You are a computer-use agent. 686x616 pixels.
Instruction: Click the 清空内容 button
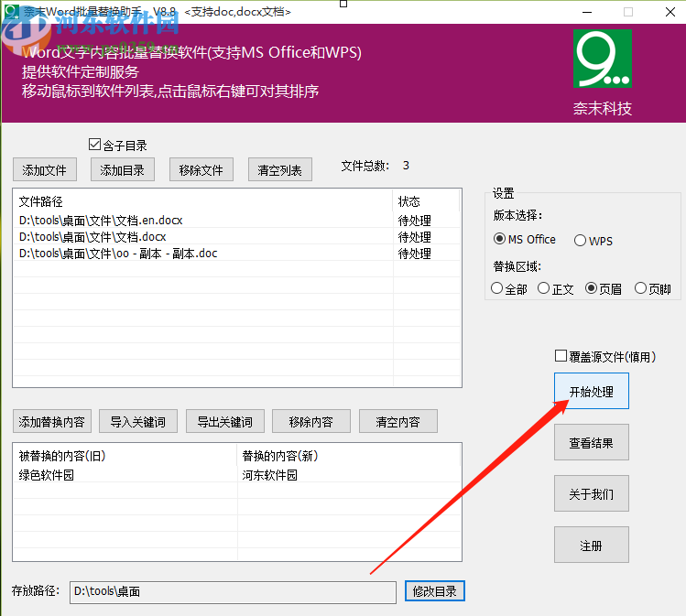point(398,421)
